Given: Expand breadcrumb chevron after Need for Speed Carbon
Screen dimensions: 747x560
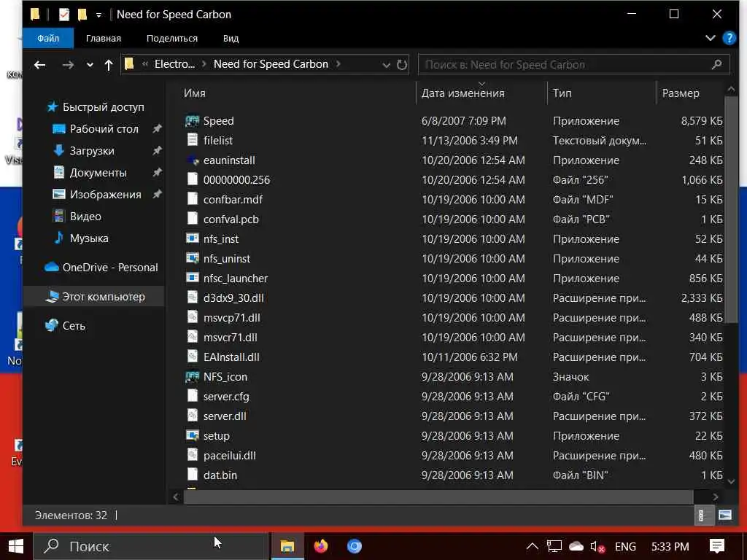Looking at the screenshot, I should (338, 64).
